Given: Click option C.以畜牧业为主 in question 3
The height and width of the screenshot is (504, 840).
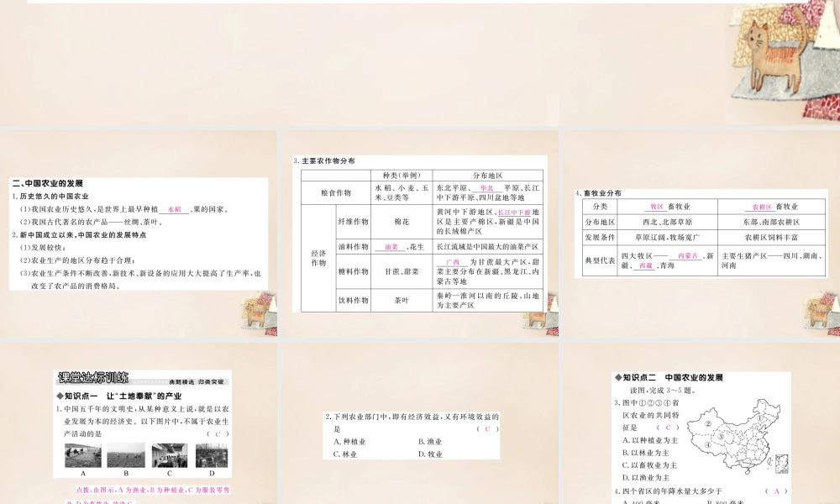Looking at the screenshot, I should pyautogui.click(x=650, y=465).
